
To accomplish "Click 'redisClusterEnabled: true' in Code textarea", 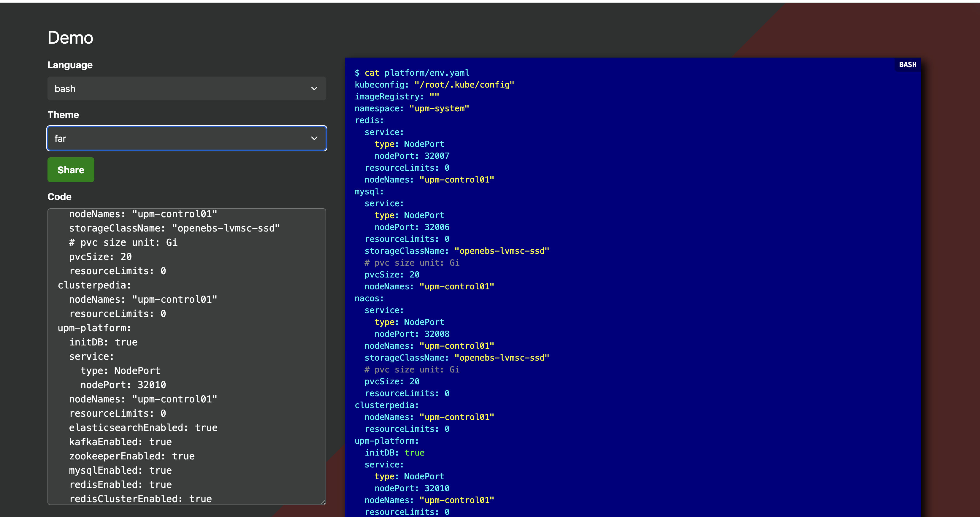I will coord(140,499).
